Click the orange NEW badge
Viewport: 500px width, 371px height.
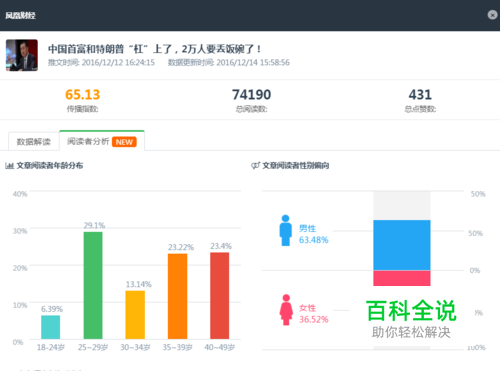pos(124,142)
